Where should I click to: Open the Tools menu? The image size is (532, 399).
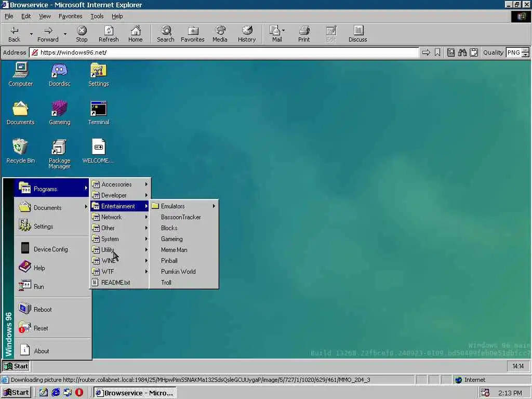click(97, 16)
